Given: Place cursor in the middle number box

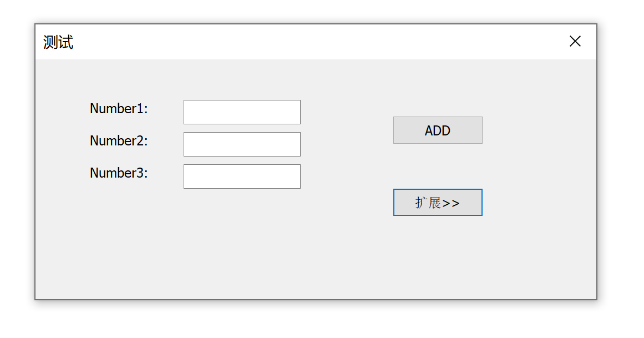Looking at the screenshot, I should [242, 144].
